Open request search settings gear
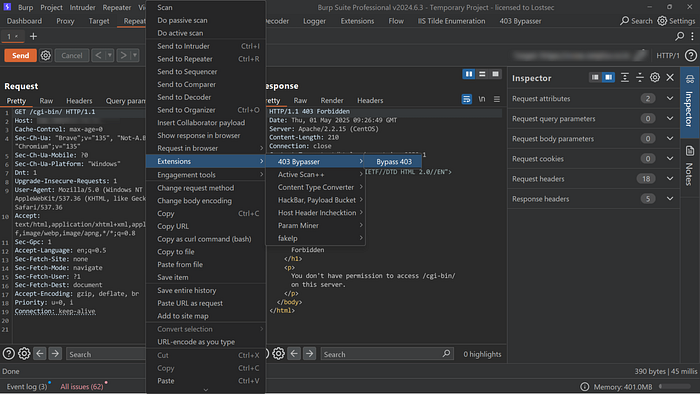The image size is (700, 394). (24, 354)
